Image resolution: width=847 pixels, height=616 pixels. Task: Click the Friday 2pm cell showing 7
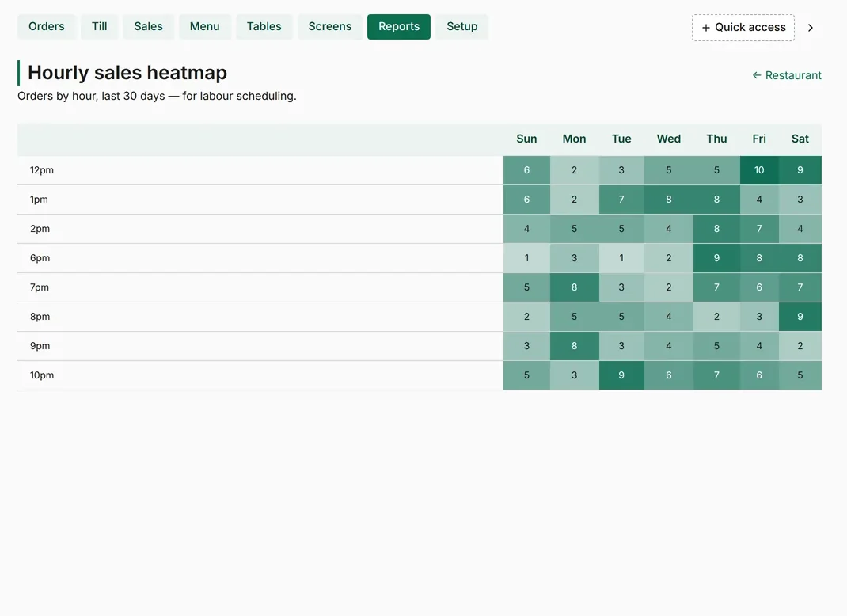[759, 229]
